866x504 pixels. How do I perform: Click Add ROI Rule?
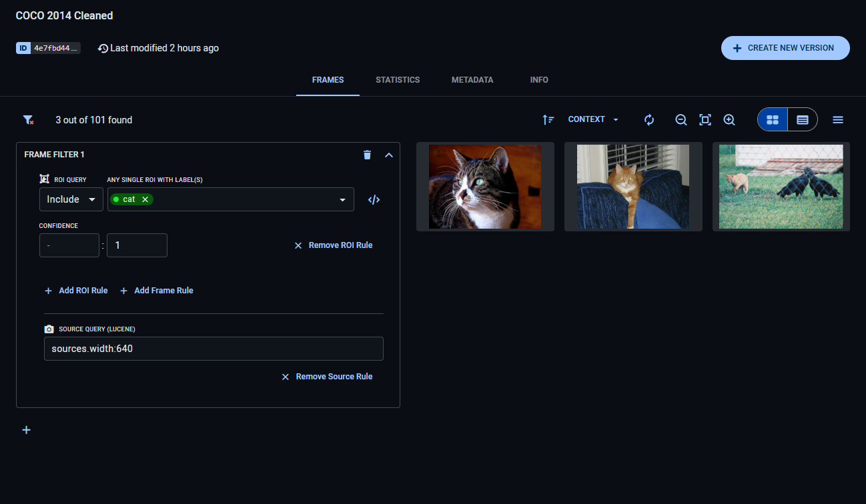pyautogui.click(x=76, y=291)
